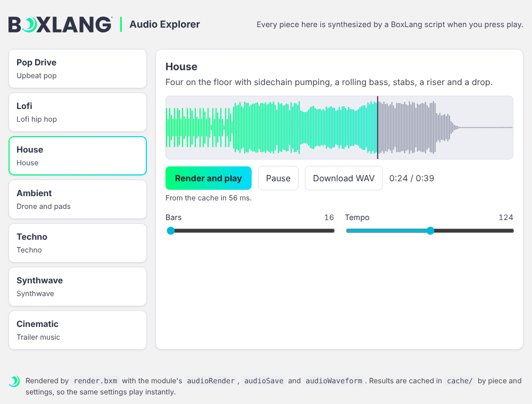Image resolution: width=532 pixels, height=404 pixels.
Task: Click the "Every piece here is synthesized" tagline
Action: (390, 25)
